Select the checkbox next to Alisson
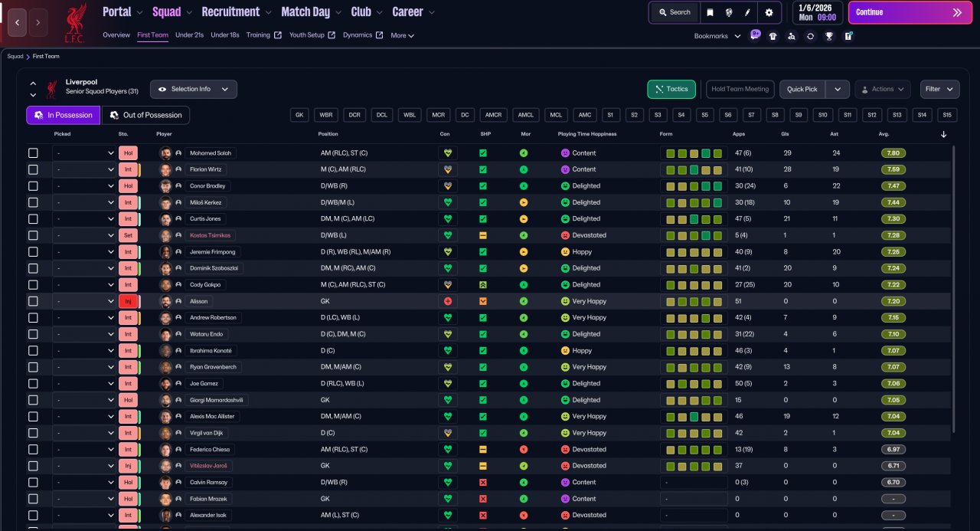 click(33, 301)
